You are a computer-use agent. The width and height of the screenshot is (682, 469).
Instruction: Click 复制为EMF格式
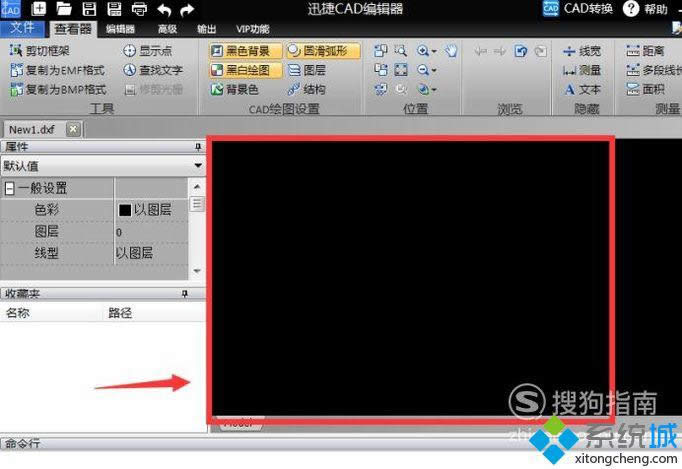57,70
